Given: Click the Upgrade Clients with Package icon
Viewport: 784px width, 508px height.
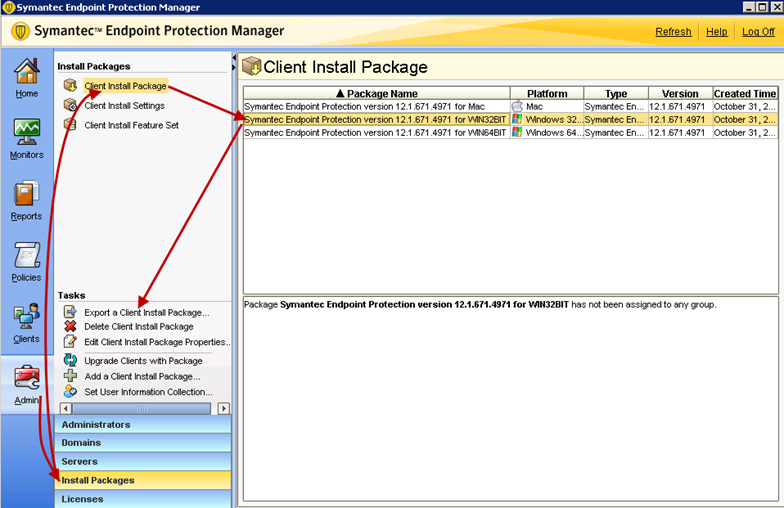Looking at the screenshot, I should pyautogui.click(x=70, y=361).
